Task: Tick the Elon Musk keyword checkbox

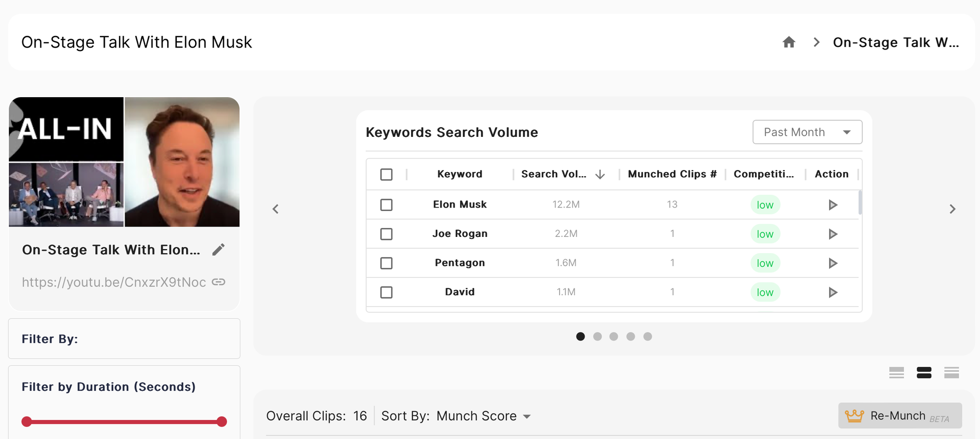Action: pos(387,205)
